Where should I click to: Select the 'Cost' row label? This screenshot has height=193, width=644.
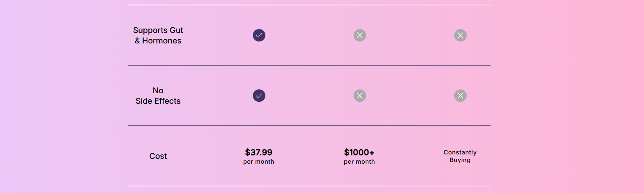[x=158, y=156]
